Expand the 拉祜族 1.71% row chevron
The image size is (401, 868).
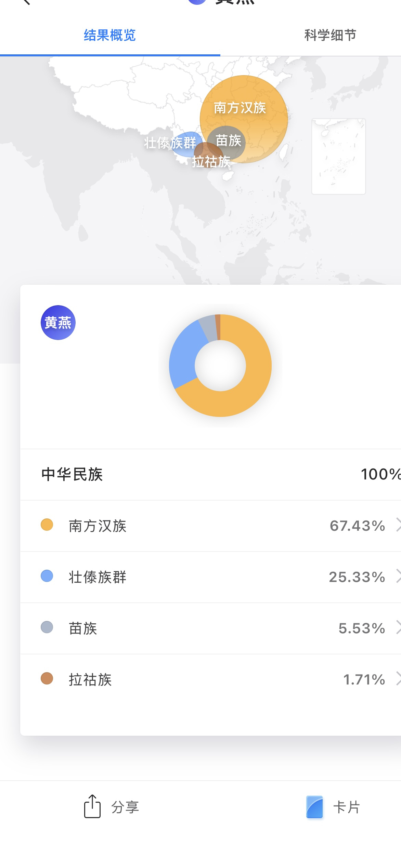pos(398,679)
